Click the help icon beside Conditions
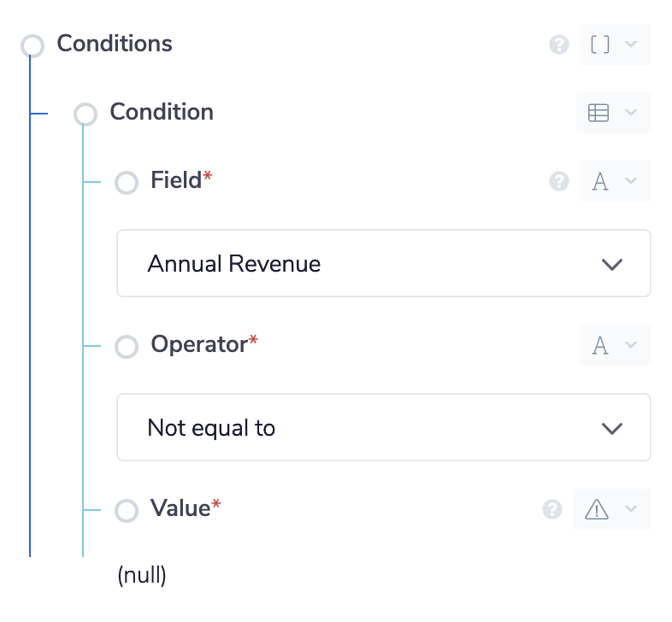This screenshot has width=672, height=622. pos(559,44)
